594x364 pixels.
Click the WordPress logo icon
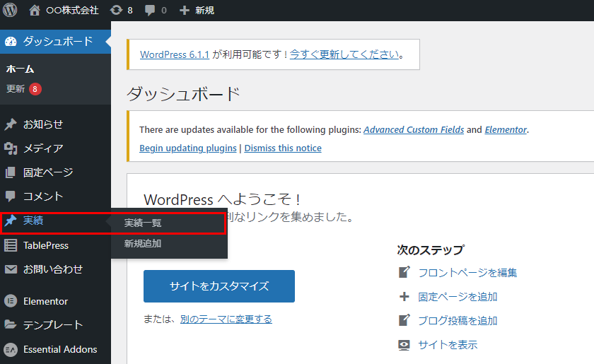tap(10, 10)
